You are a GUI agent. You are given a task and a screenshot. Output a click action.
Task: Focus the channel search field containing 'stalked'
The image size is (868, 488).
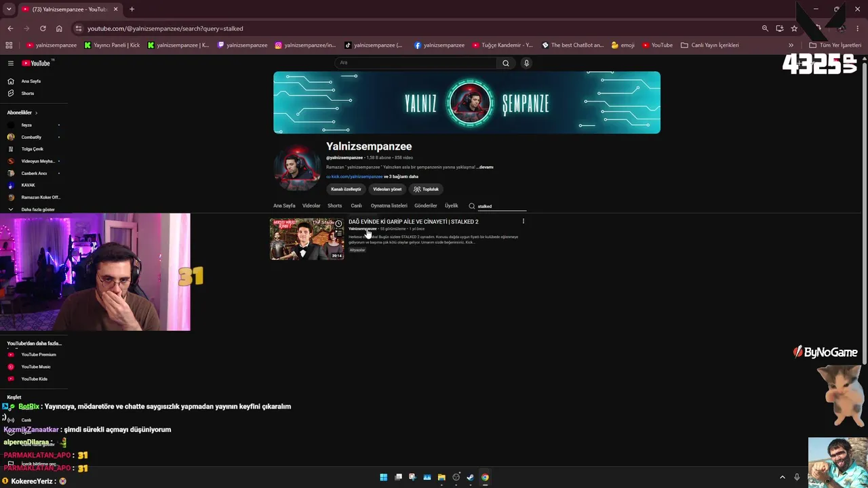tap(502, 206)
